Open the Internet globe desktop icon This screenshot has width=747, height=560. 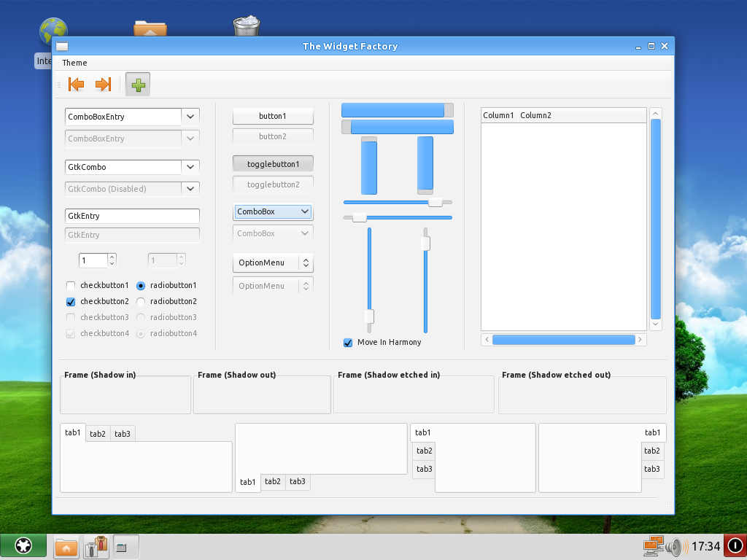[x=53, y=31]
